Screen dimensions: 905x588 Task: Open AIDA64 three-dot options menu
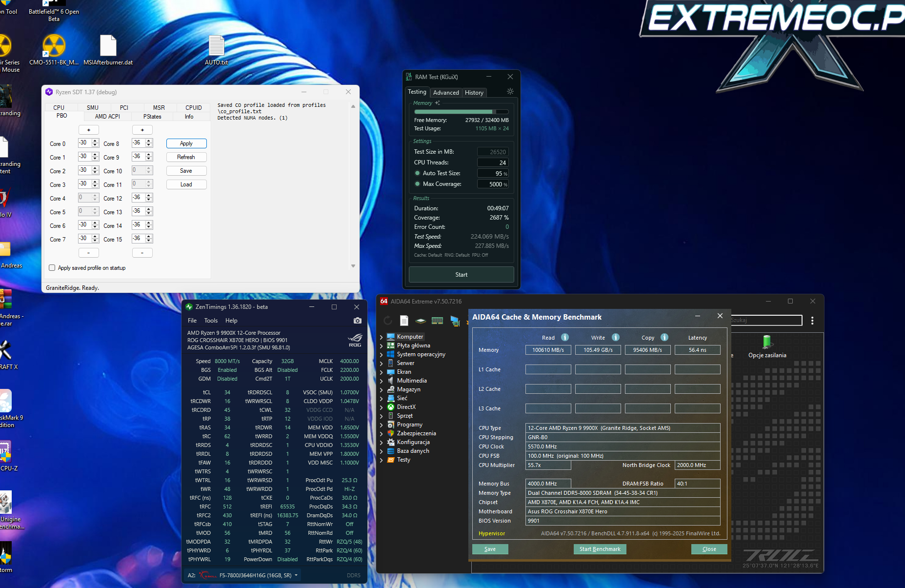click(x=812, y=321)
